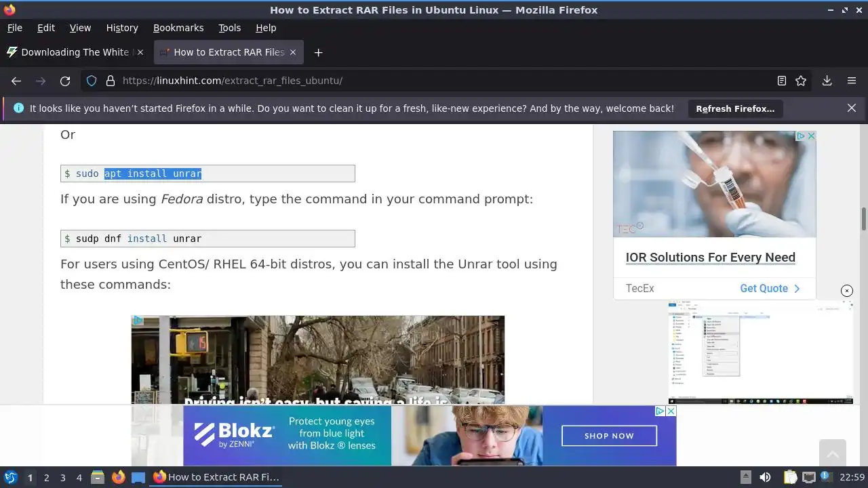The height and width of the screenshot is (488, 868).
Task: Click Get Quote in TecEx ad
Action: click(x=770, y=288)
